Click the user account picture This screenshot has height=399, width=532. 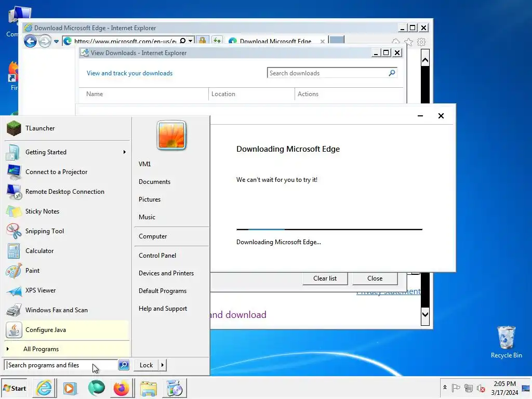[x=171, y=135]
